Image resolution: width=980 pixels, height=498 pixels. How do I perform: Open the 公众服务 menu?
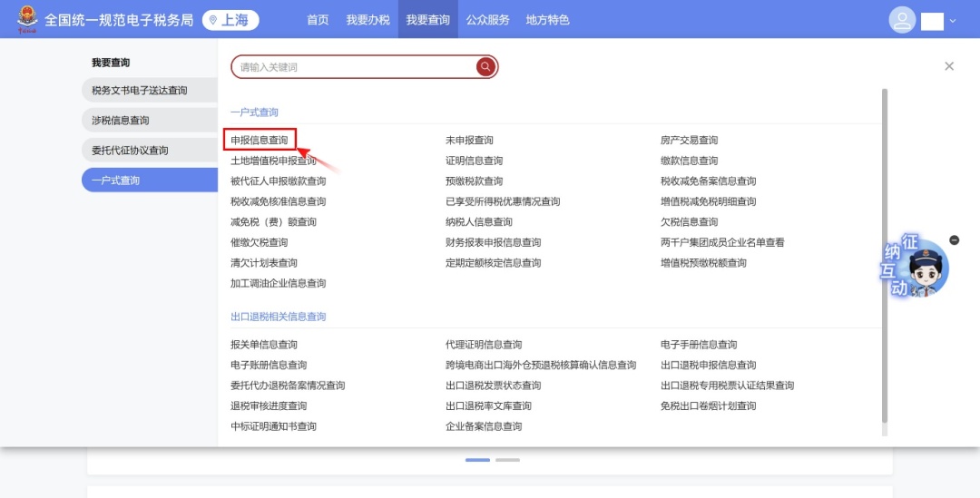pyautogui.click(x=488, y=20)
